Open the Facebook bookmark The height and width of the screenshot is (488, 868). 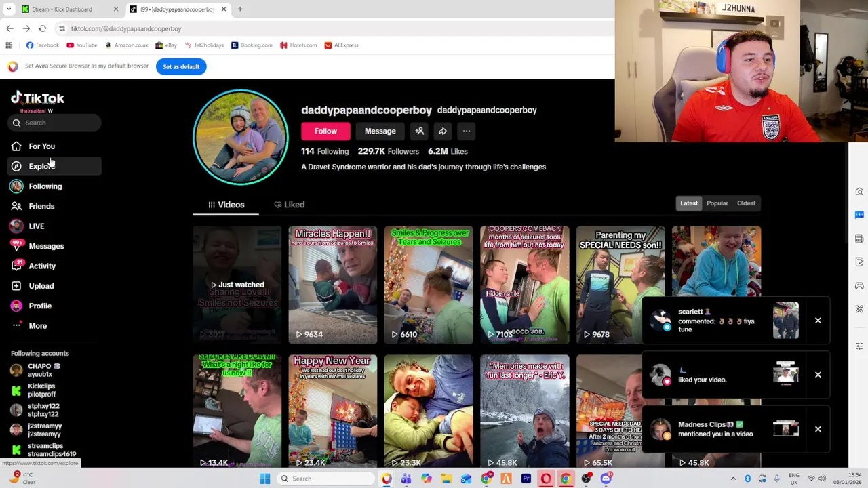point(43,45)
